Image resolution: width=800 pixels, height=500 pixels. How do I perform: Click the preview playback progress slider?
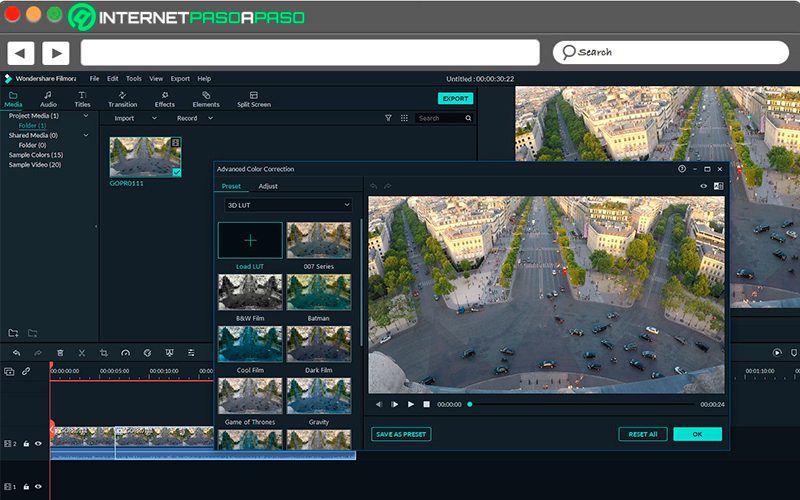pos(582,405)
